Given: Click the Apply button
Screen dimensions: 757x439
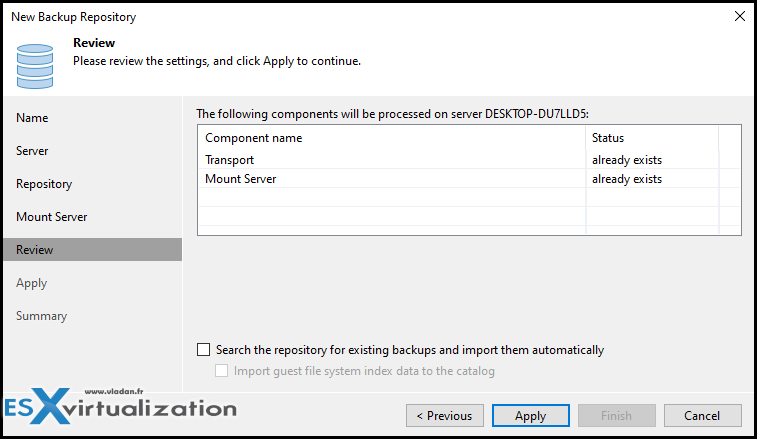Looking at the screenshot, I should coord(531,416).
